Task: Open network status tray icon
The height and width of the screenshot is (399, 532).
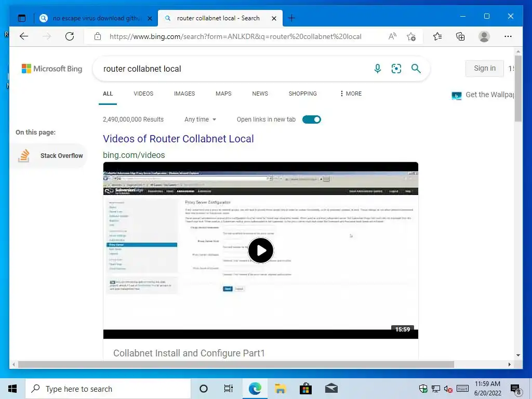Action: click(436, 389)
